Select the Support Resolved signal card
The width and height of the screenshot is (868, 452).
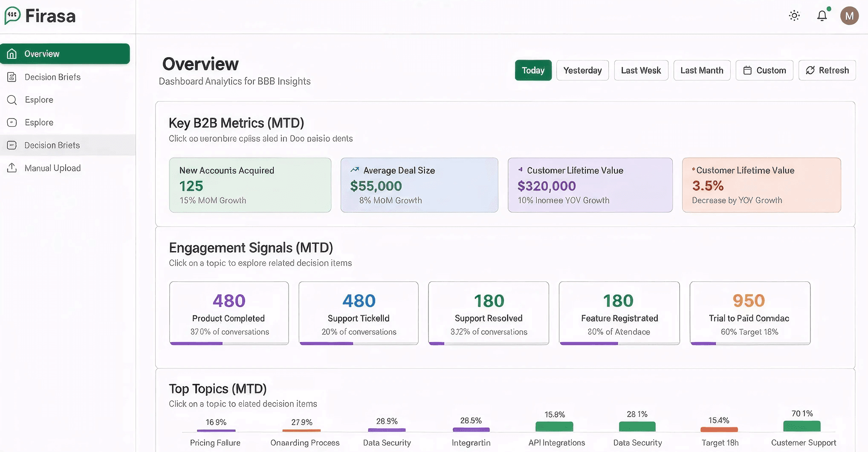coord(489,313)
